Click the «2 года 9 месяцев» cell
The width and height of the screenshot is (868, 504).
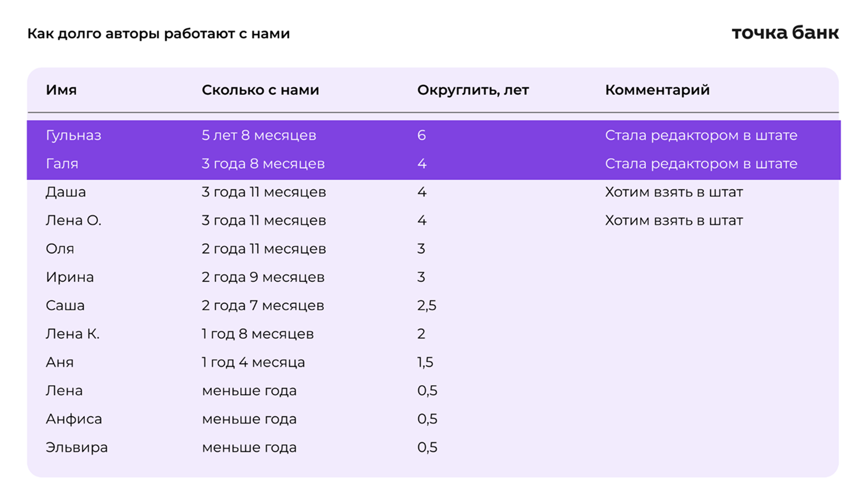[x=263, y=277]
